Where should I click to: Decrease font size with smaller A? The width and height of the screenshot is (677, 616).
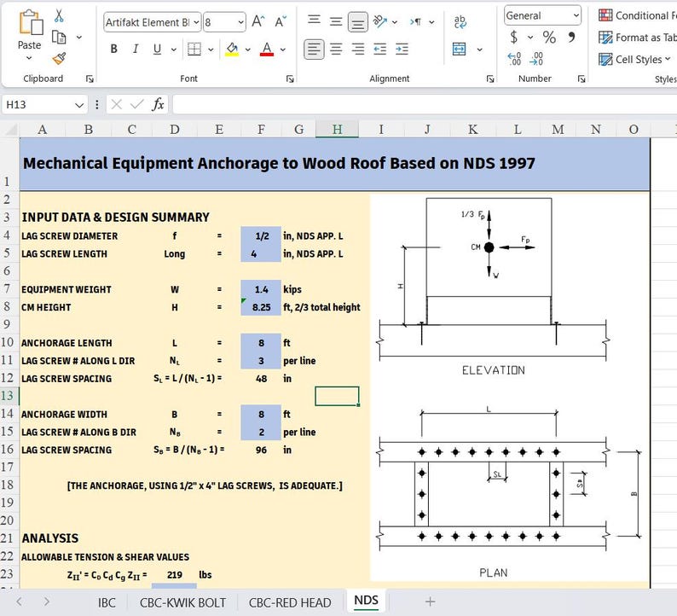tap(281, 21)
